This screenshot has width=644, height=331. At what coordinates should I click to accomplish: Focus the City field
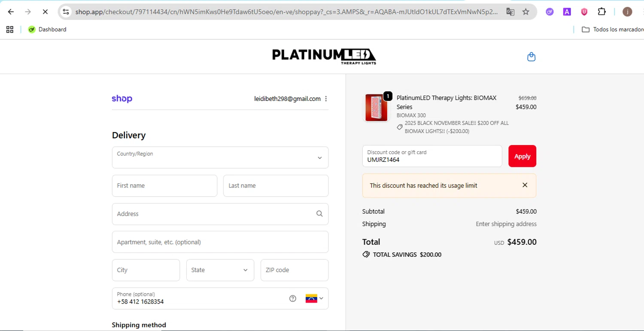coord(146,270)
